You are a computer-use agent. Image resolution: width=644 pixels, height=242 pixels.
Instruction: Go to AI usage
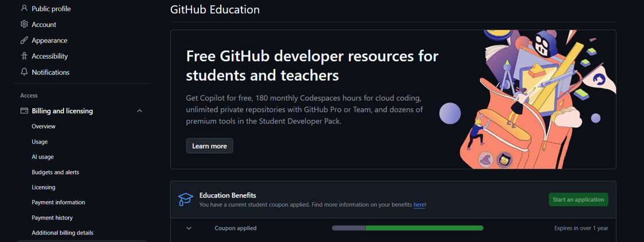(x=43, y=157)
